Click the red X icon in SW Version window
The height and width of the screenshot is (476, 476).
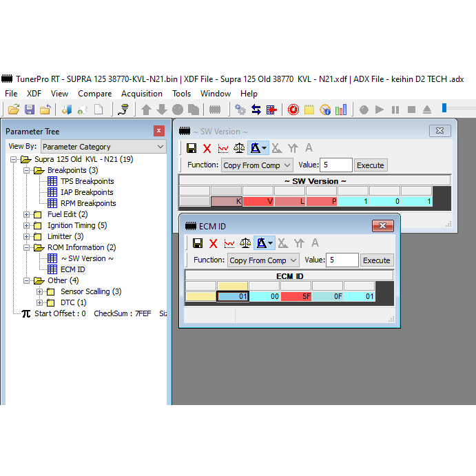[207, 148]
